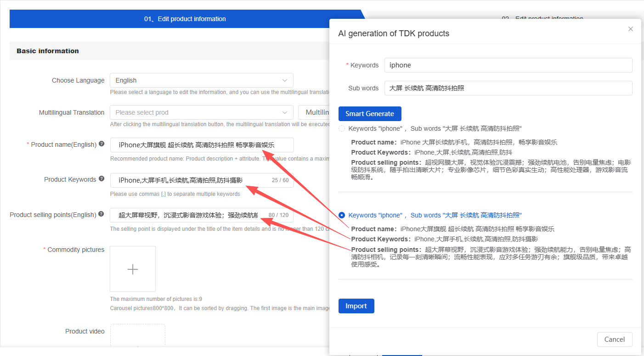Click help icon next to Product name(English)
This screenshot has height=356, width=644.
pyautogui.click(x=102, y=144)
